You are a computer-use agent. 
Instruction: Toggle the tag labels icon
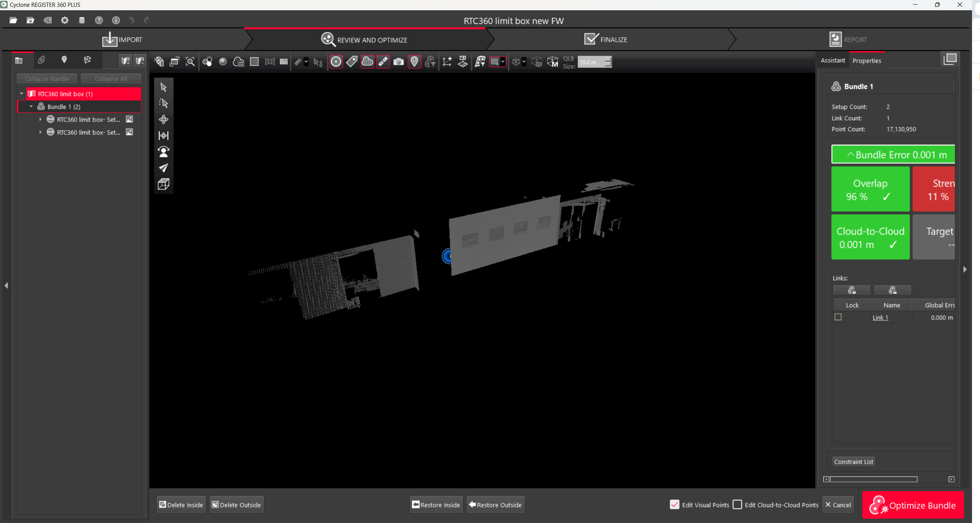tap(351, 62)
